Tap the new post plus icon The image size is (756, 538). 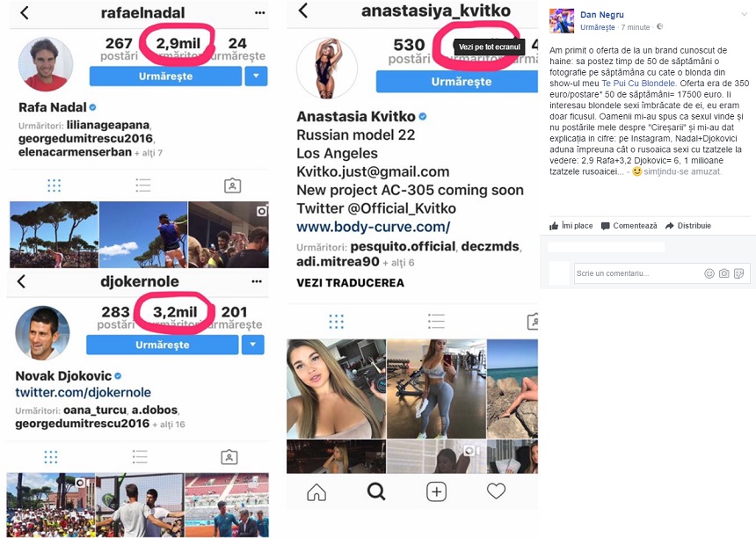pyautogui.click(x=436, y=491)
